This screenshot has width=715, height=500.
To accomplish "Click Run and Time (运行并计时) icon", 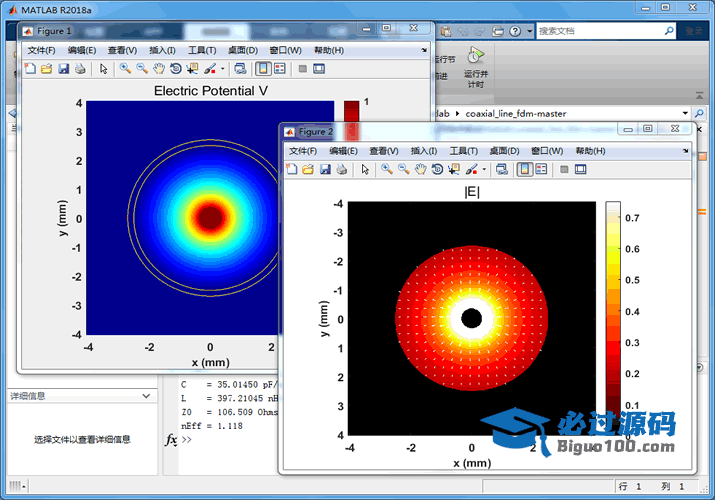I will [476, 68].
